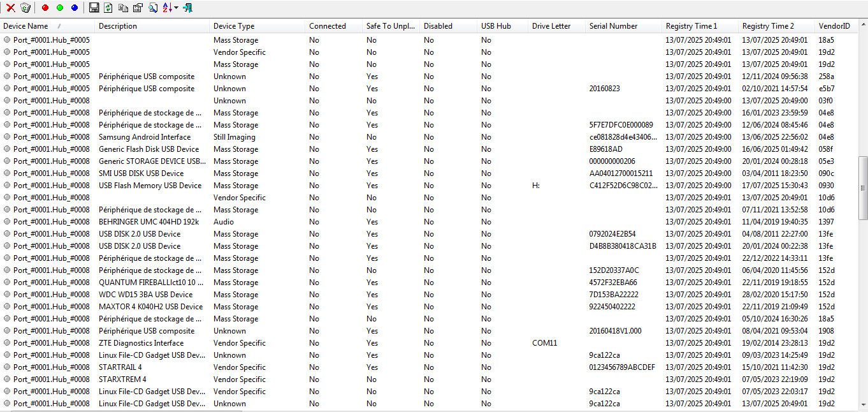Click serial number 20160418V1.000
The width and height of the screenshot is (868, 412).
(616, 331)
